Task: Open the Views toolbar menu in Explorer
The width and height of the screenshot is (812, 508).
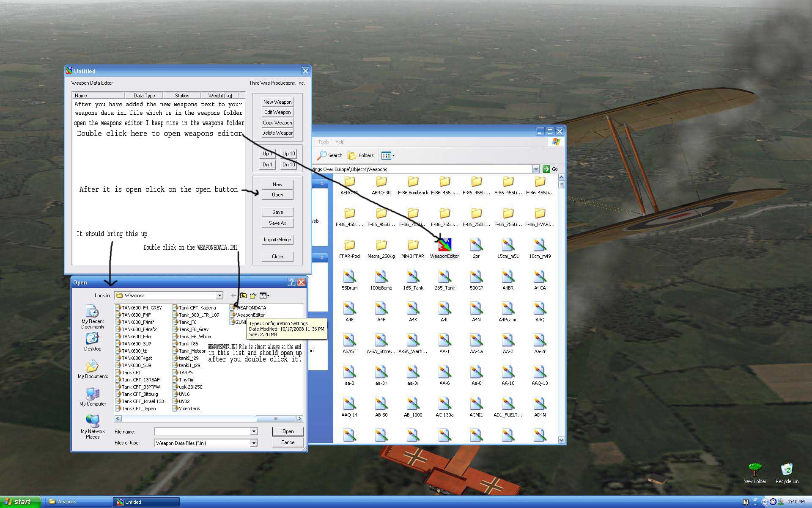Action: coord(388,155)
